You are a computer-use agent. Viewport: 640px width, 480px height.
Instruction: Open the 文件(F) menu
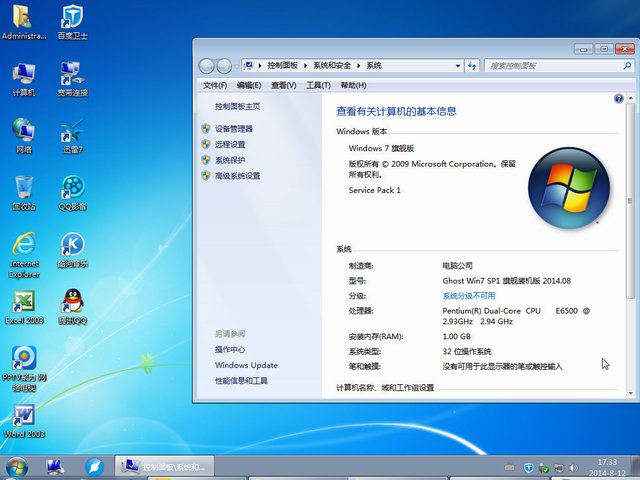(215, 85)
